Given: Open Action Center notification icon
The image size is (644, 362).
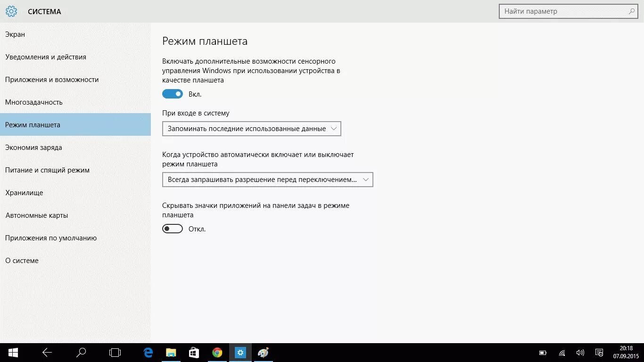Looking at the screenshot, I should (x=599, y=353).
